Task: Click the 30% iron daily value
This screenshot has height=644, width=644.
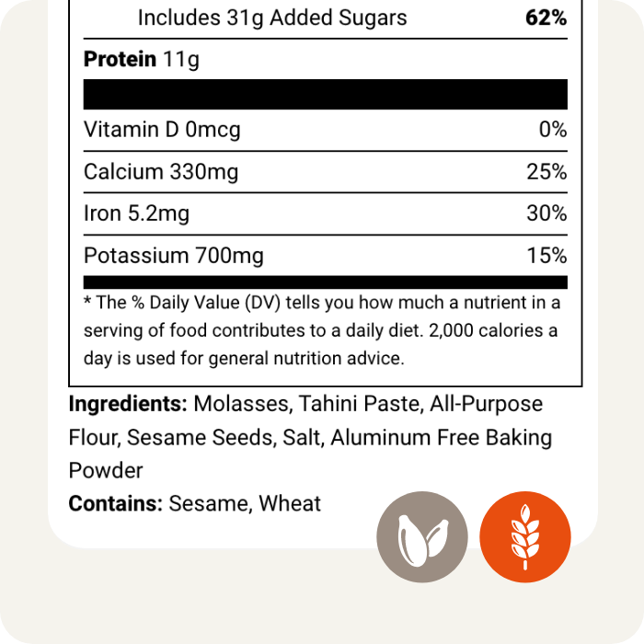Action: [547, 214]
